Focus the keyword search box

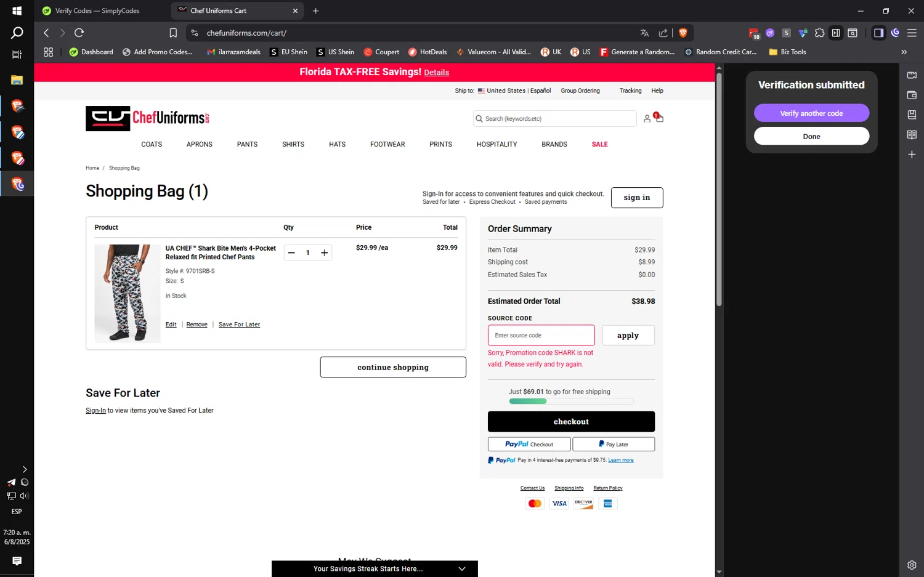(x=554, y=118)
